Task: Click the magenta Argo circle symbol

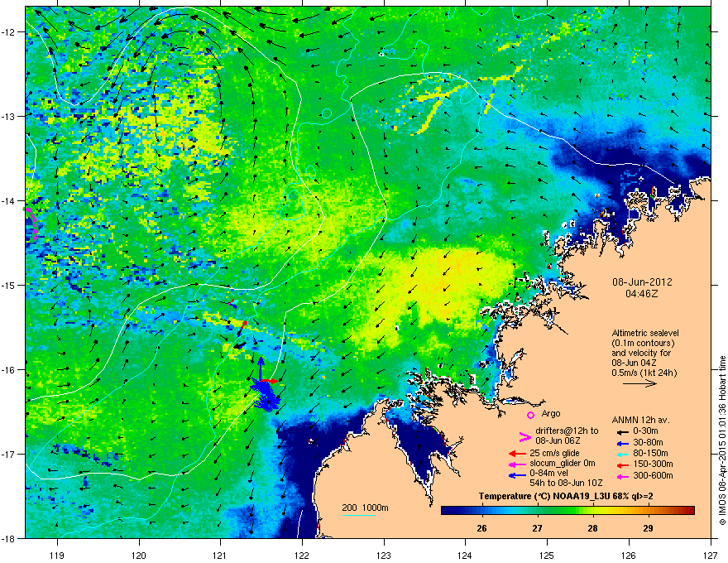Action: (530, 415)
